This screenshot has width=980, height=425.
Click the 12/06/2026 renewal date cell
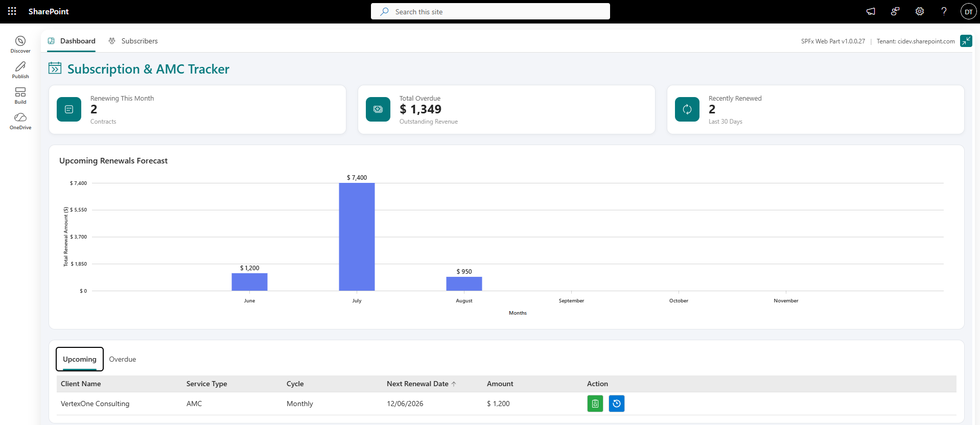(x=405, y=404)
